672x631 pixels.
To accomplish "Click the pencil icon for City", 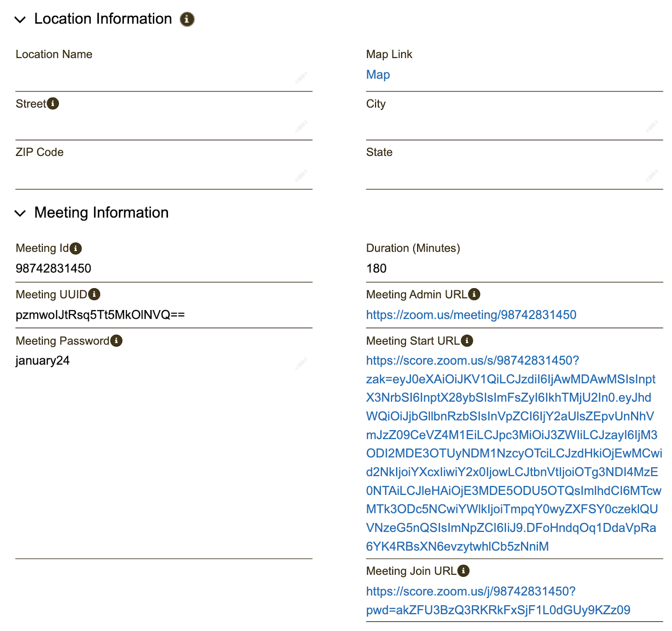I will pyautogui.click(x=652, y=126).
